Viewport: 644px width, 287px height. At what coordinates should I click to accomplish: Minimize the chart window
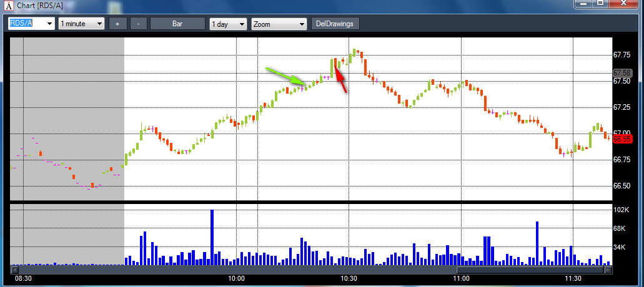pyautogui.click(x=583, y=3)
